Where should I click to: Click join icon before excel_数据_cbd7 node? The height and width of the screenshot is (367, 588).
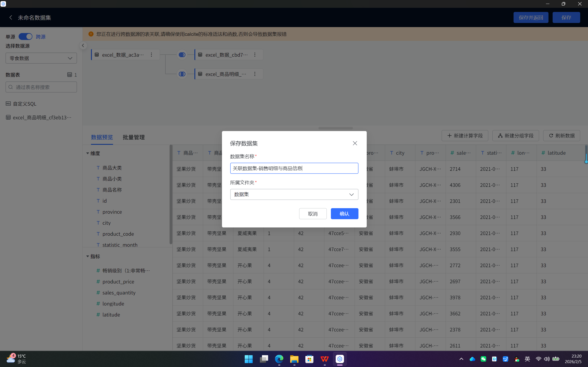click(182, 55)
